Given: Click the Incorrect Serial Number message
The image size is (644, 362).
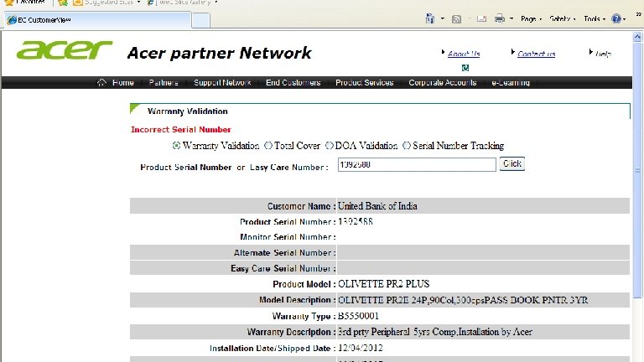Looking at the screenshot, I should tap(181, 130).
